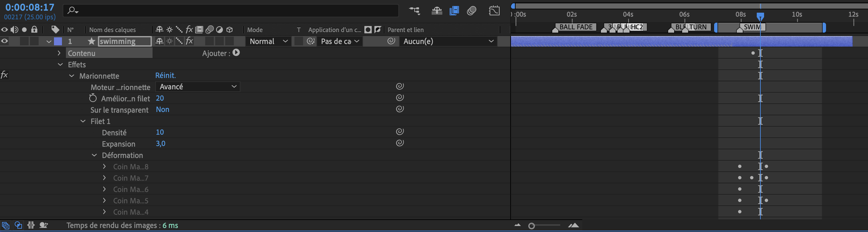Enable frame blending for the composition

[454, 11]
